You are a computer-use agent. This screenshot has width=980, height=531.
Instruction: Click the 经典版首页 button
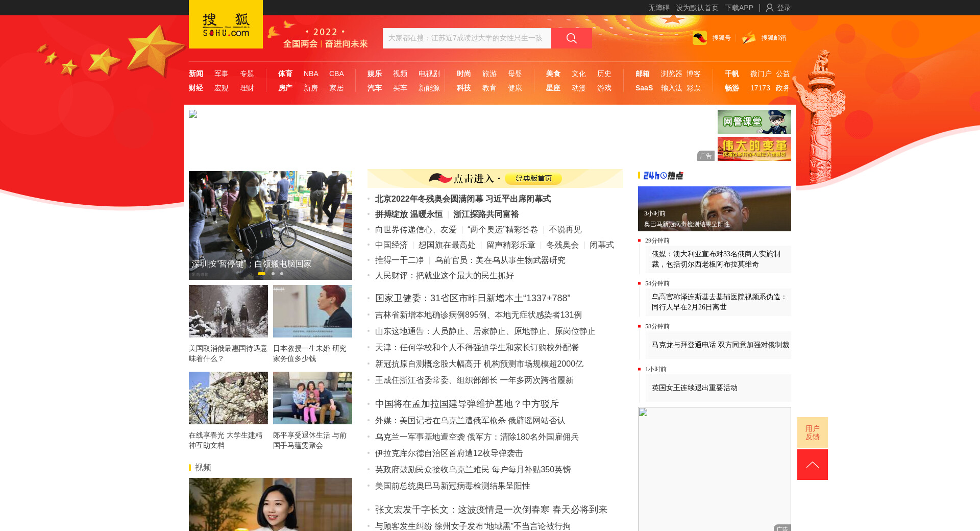(533, 178)
